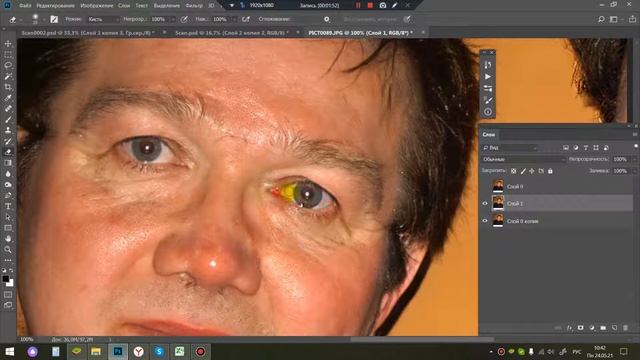Image resolution: width=640 pixels, height=360 pixels.
Task: Open the Adjustments sliders panel icon
Action: coord(488,88)
